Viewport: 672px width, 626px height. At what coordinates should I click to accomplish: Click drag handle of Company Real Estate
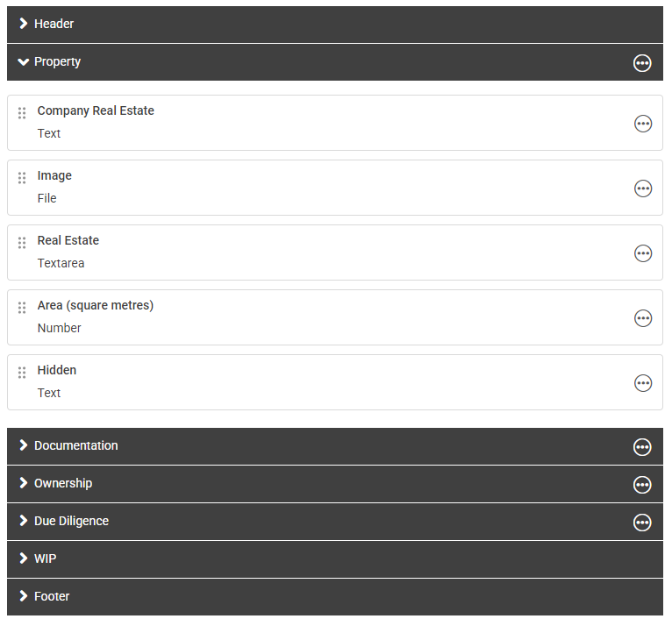point(22,113)
